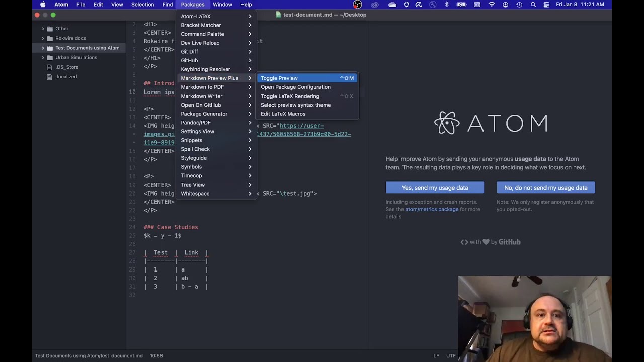Open the Apple menu logo
Viewport: 644px width, 362px height.
pos(43,5)
